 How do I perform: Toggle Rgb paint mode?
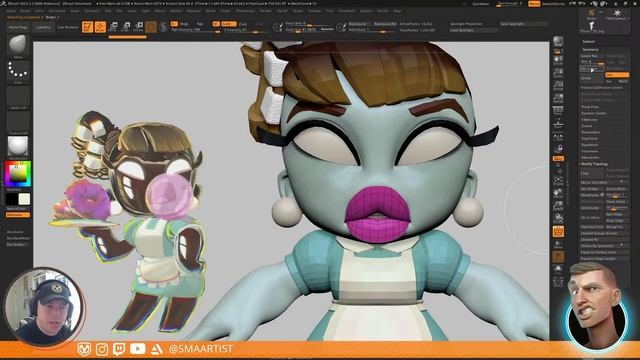200,24
